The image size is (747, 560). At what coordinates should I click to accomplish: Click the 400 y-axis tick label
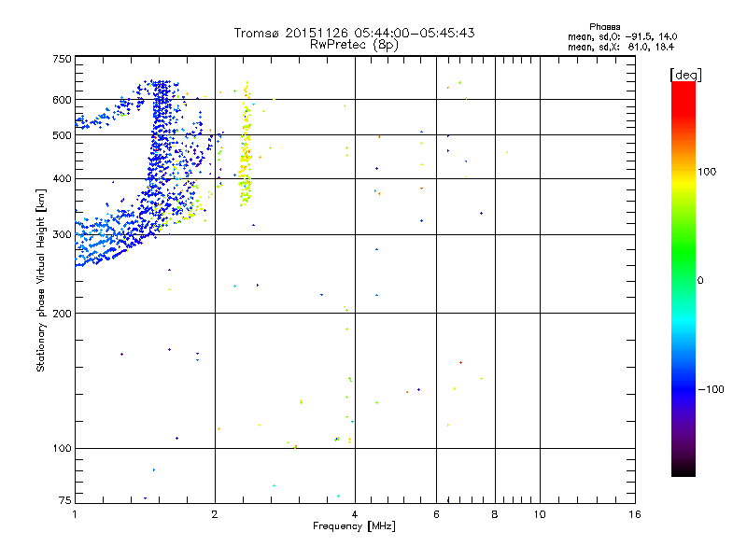point(62,178)
